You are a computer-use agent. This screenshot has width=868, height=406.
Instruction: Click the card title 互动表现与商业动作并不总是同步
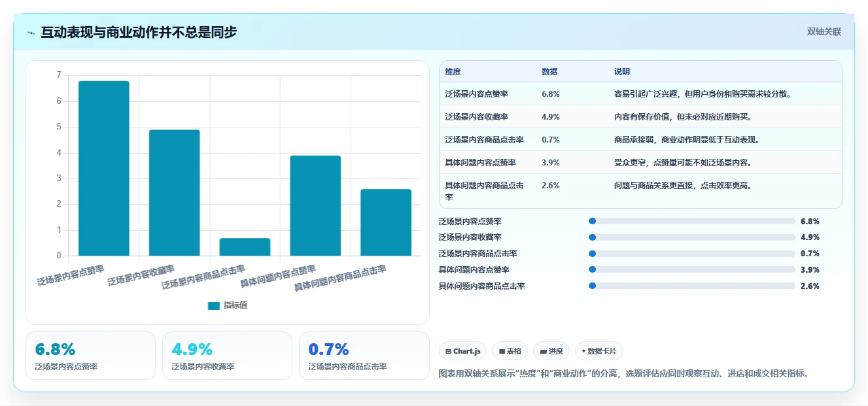(x=139, y=32)
